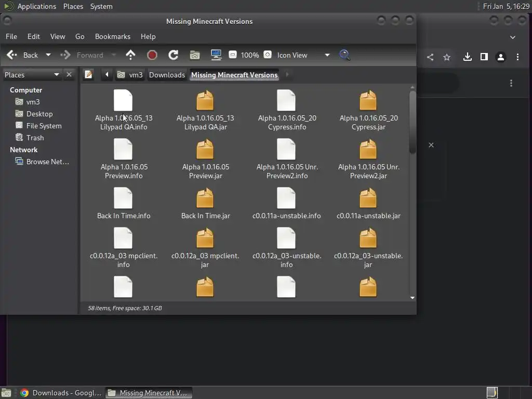
Task: Click the path bar left scroll arrow
Action: pyautogui.click(x=107, y=74)
